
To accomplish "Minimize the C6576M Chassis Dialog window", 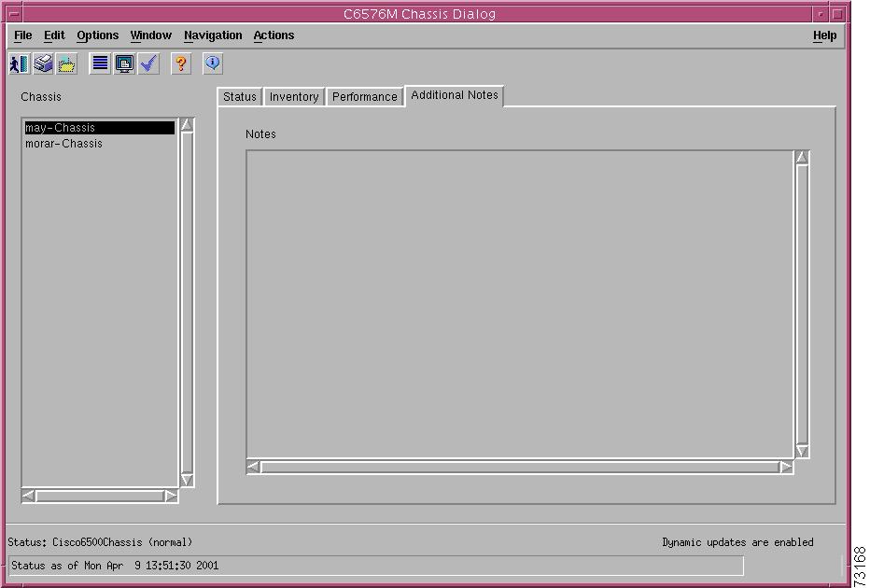I will 821,14.
